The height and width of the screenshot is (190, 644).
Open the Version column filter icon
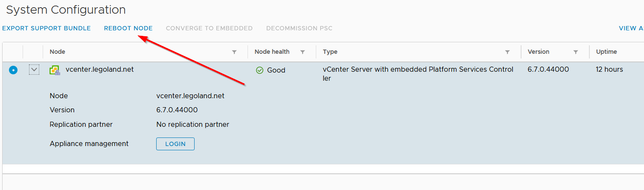(x=576, y=52)
